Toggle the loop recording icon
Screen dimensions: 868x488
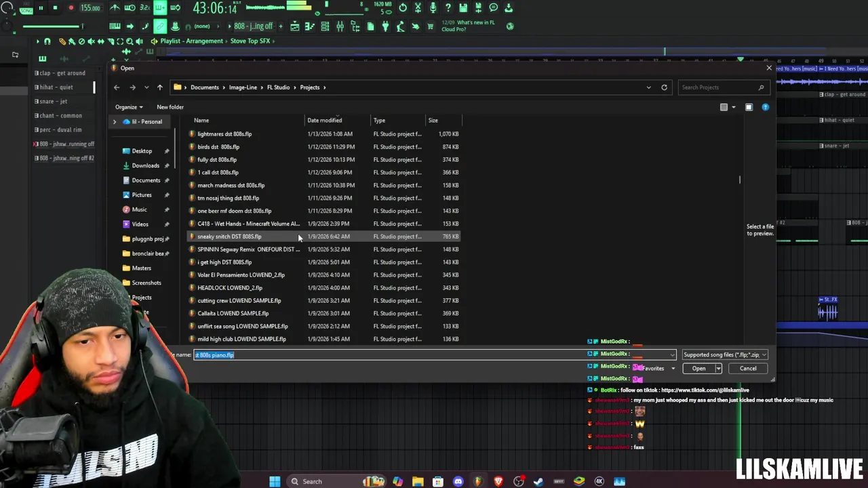point(175,8)
